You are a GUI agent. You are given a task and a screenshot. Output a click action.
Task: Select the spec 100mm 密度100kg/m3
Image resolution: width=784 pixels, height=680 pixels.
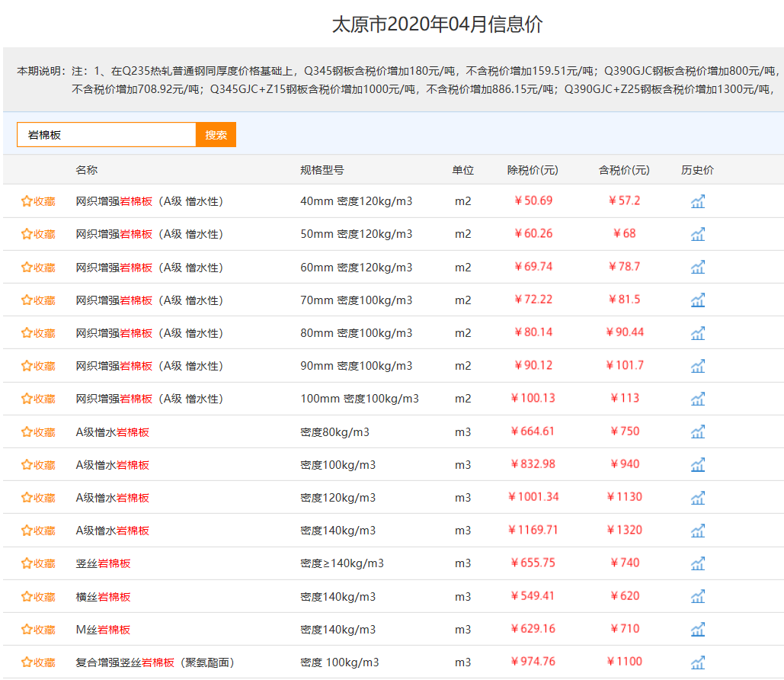coord(360,399)
